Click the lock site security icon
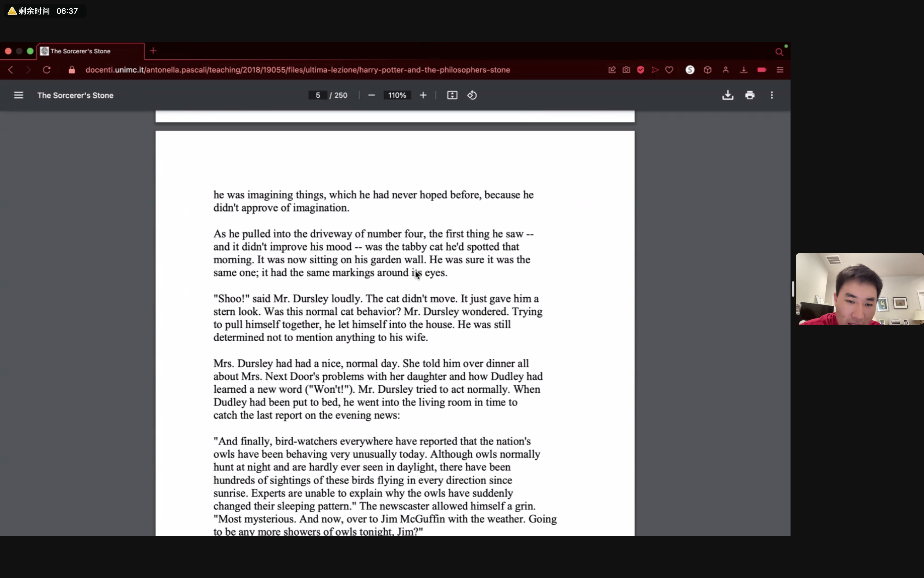This screenshot has height=578, width=924. pos(72,70)
